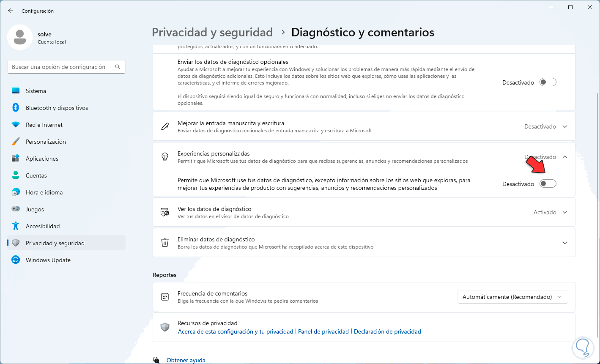The width and height of the screenshot is (600, 364).
Task: Open Hora e idioma settings
Action: click(66, 192)
